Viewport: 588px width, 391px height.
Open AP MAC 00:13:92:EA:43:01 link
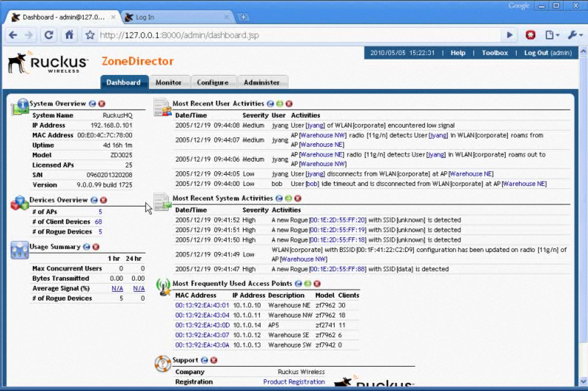(x=202, y=305)
